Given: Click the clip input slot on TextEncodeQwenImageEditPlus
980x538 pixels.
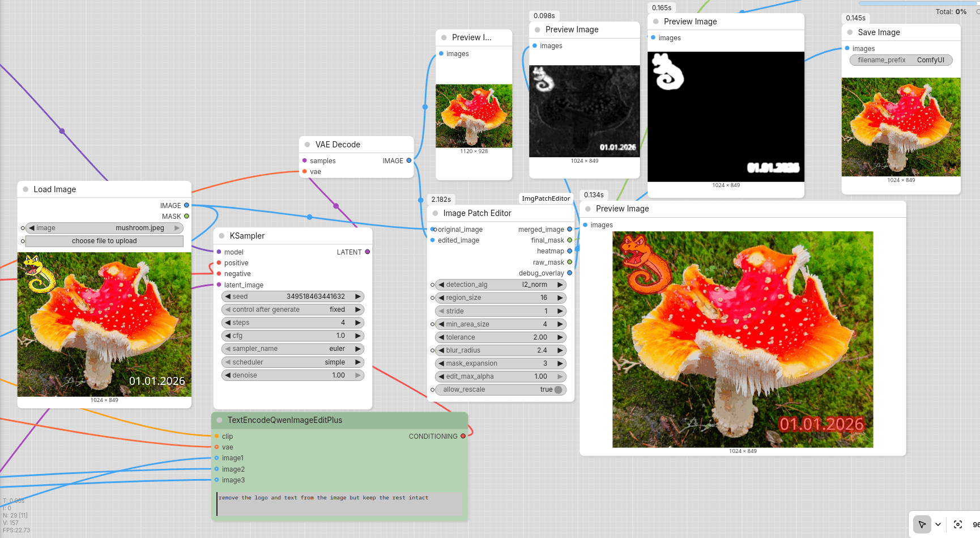Looking at the screenshot, I should click(216, 436).
